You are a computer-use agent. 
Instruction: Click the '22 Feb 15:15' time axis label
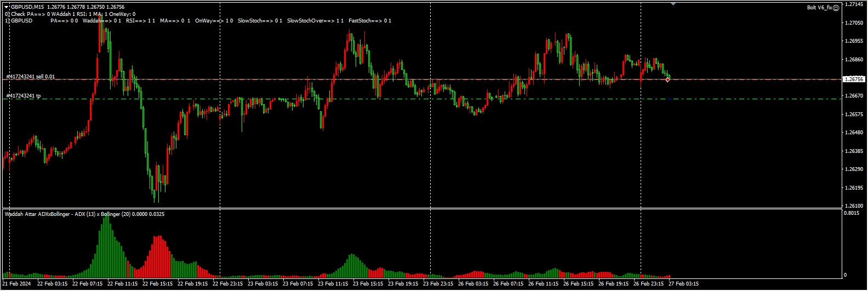point(159,284)
